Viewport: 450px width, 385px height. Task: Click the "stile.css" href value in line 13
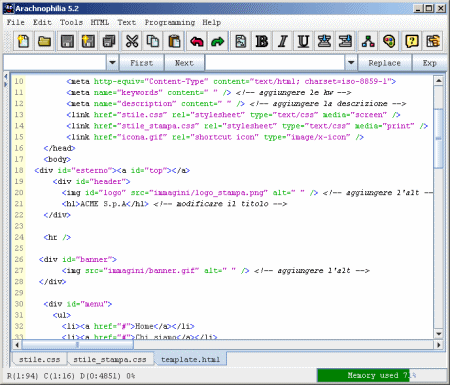[144, 115]
